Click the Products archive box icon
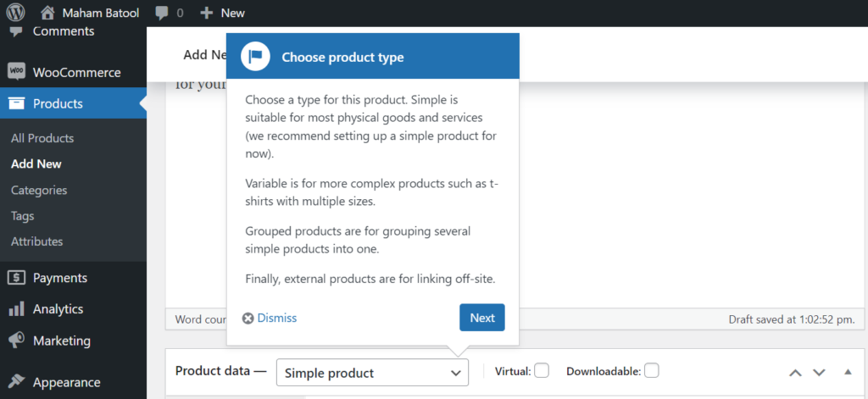 tap(17, 103)
